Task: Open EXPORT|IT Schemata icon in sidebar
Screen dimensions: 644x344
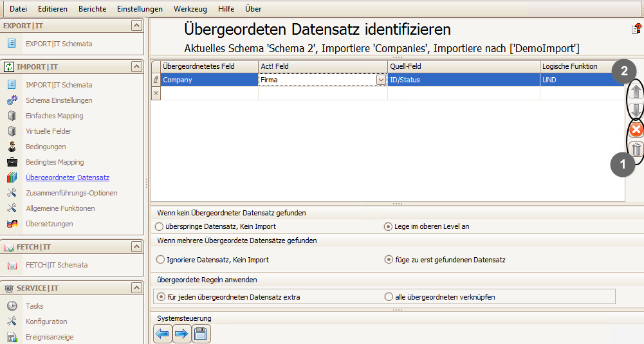Action: (12, 43)
